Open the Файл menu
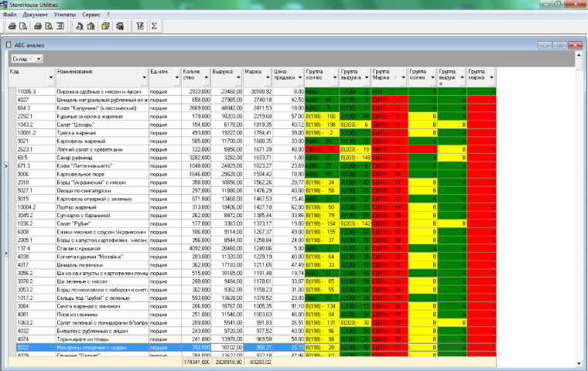588x371 pixels. [x=9, y=14]
